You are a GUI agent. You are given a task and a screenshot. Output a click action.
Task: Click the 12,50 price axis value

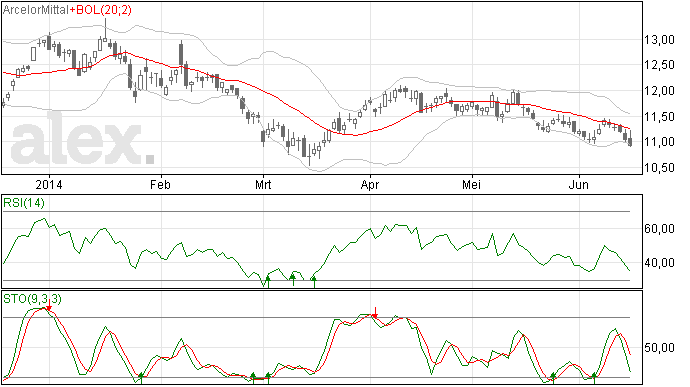click(660, 65)
